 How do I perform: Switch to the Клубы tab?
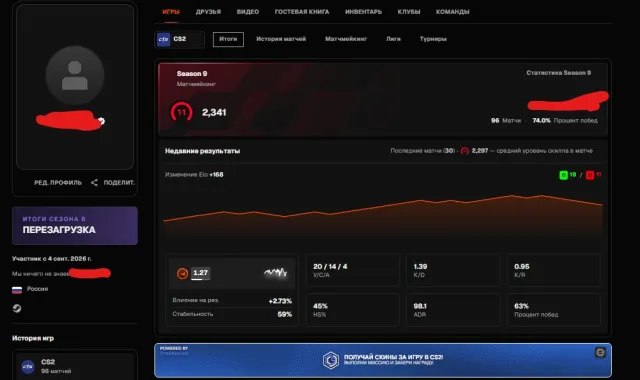coord(409,12)
